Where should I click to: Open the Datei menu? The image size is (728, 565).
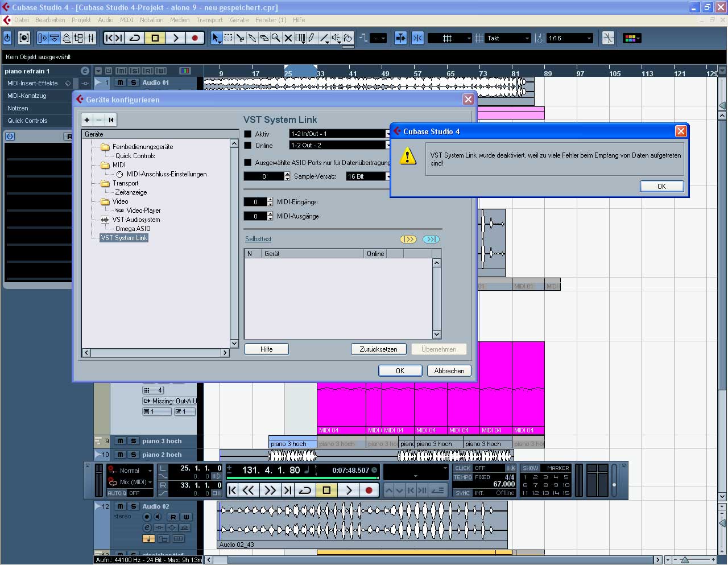[x=22, y=20]
